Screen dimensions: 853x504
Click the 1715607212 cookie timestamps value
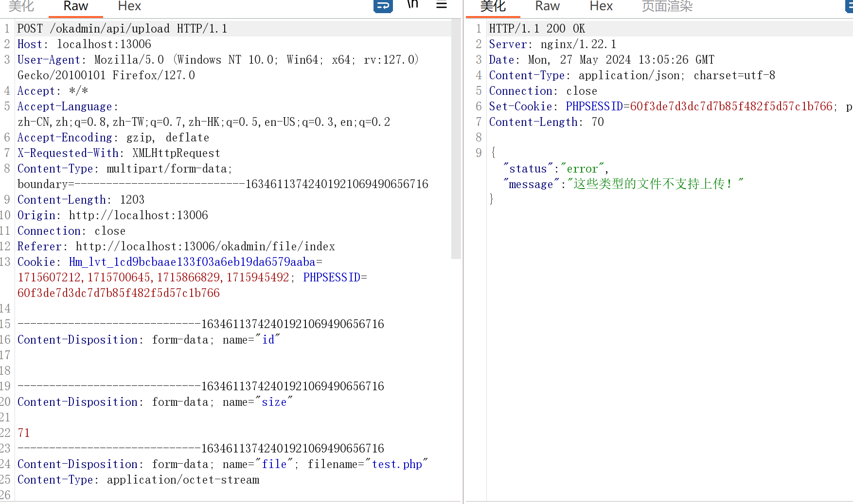click(x=153, y=278)
